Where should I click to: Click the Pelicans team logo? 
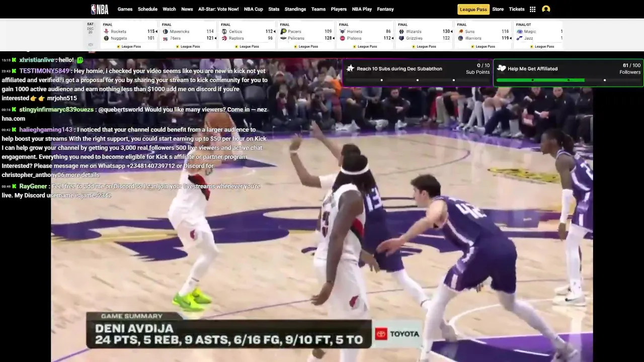[283, 38]
